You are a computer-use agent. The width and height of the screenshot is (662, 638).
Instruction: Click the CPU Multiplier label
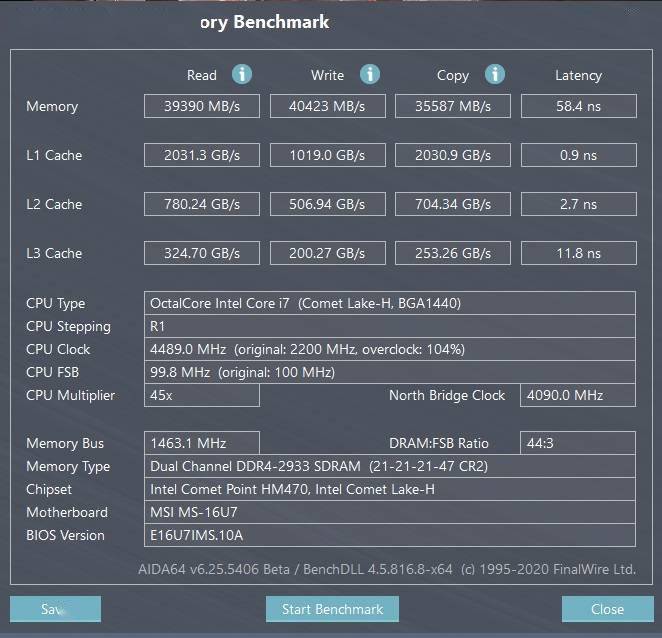(71, 396)
